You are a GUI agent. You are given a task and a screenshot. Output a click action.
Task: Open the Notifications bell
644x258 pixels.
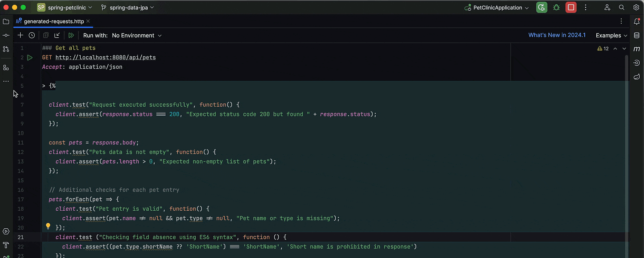[x=636, y=21]
